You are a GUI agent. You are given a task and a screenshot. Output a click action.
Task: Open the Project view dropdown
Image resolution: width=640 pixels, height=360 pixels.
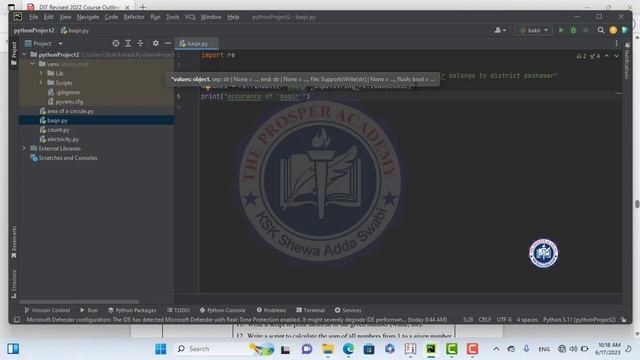pyautogui.click(x=60, y=43)
